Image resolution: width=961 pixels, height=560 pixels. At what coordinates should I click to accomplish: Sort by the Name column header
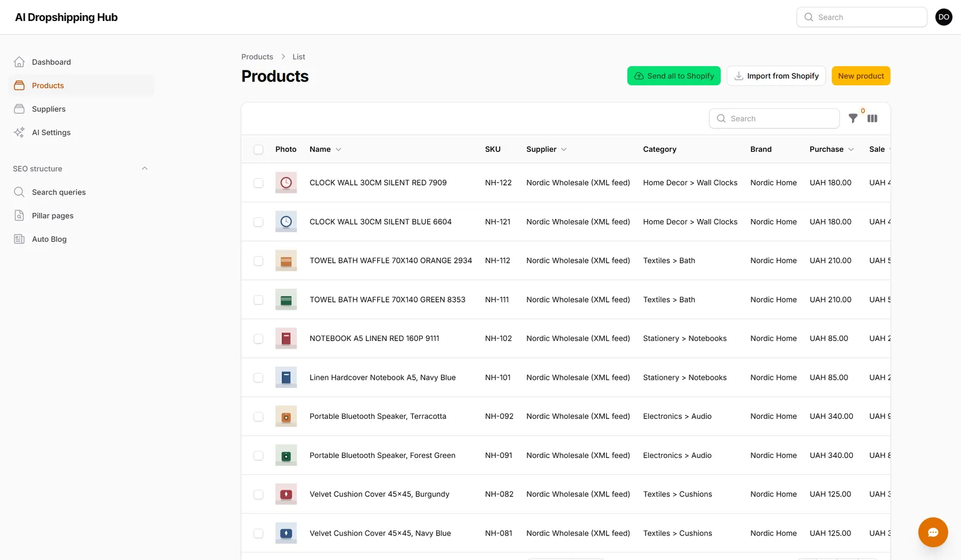(x=326, y=149)
